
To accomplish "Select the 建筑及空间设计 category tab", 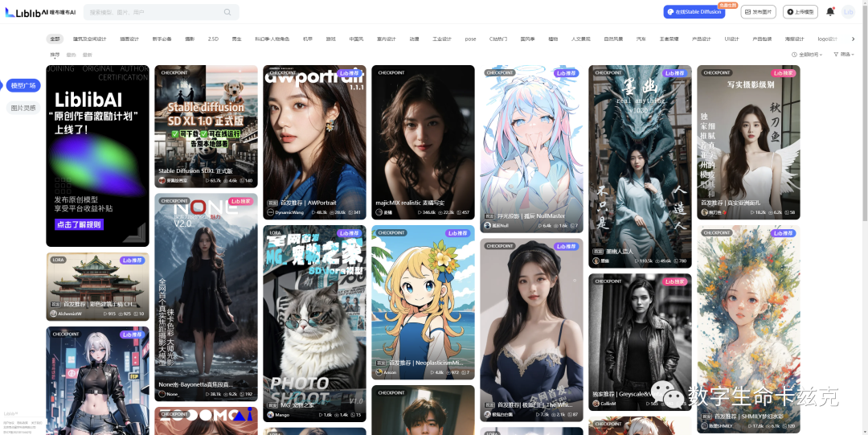I will (90, 39).
